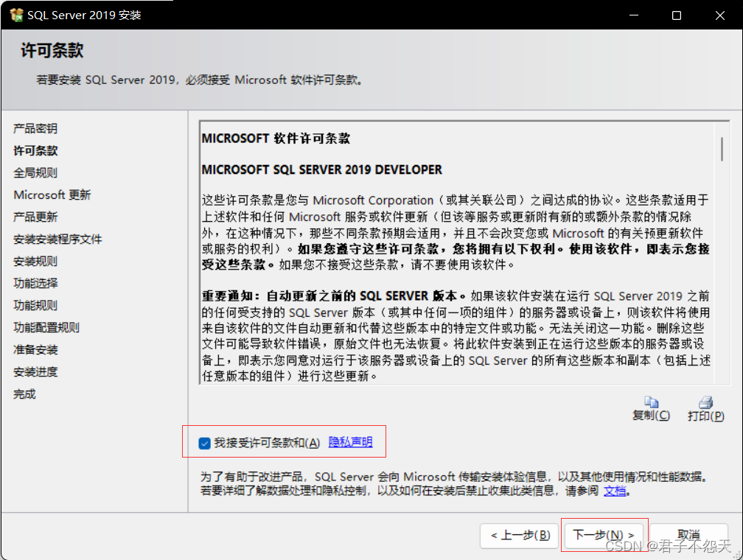Viewport: 743px width, 560px height.
Task: Click the 下一步(N) next button
Action: pyautogui.click(x=604, y=536)
